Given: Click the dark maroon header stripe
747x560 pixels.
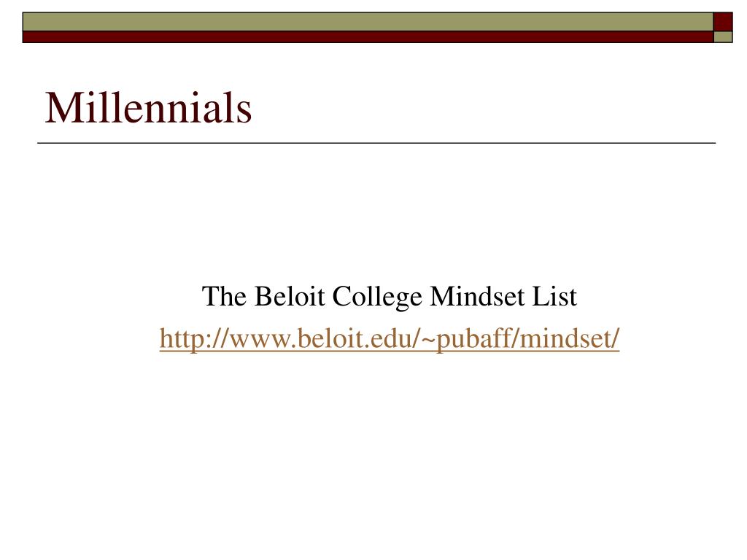Looking at the screenshot, I should (368, 37).
